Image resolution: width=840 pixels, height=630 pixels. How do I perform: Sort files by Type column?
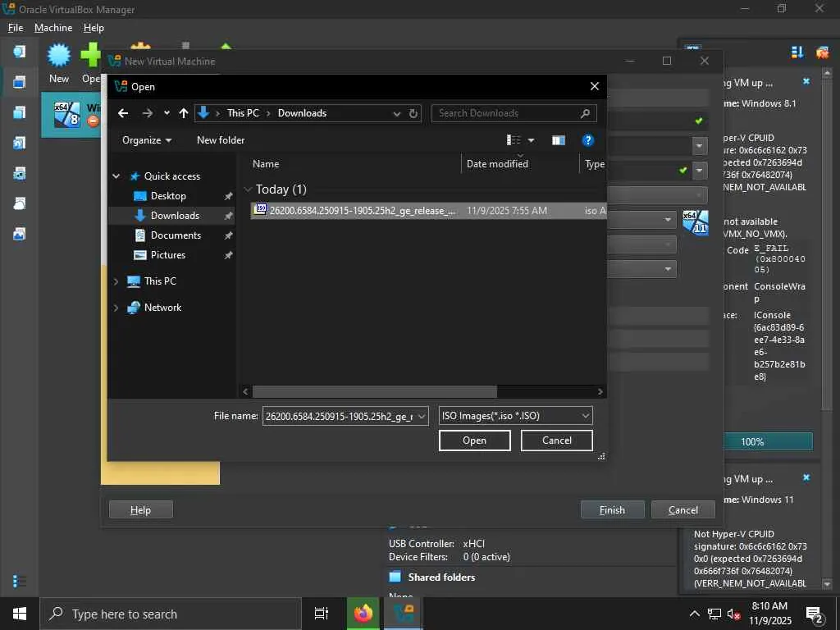click(594, 164)
